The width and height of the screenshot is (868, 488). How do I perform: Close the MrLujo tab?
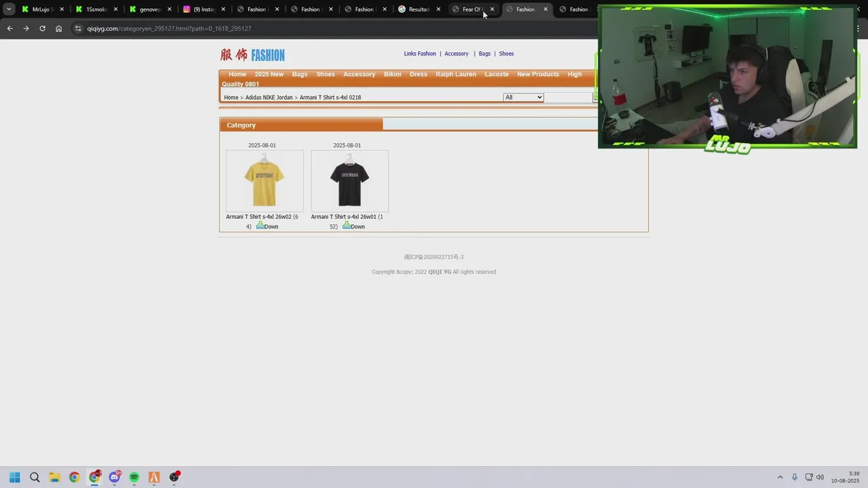62,9
